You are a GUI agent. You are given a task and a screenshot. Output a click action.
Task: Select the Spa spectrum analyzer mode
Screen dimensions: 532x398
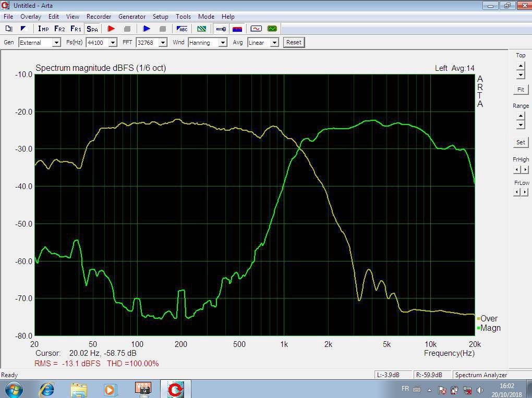pyautogui.click(x=92, y=29)
